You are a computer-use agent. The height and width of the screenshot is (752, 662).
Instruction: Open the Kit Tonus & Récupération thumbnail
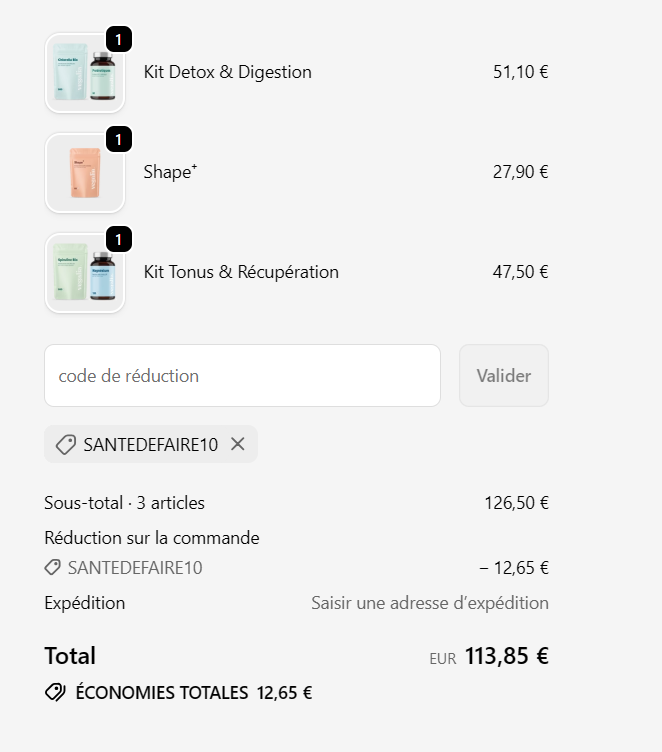pos(84,273)
